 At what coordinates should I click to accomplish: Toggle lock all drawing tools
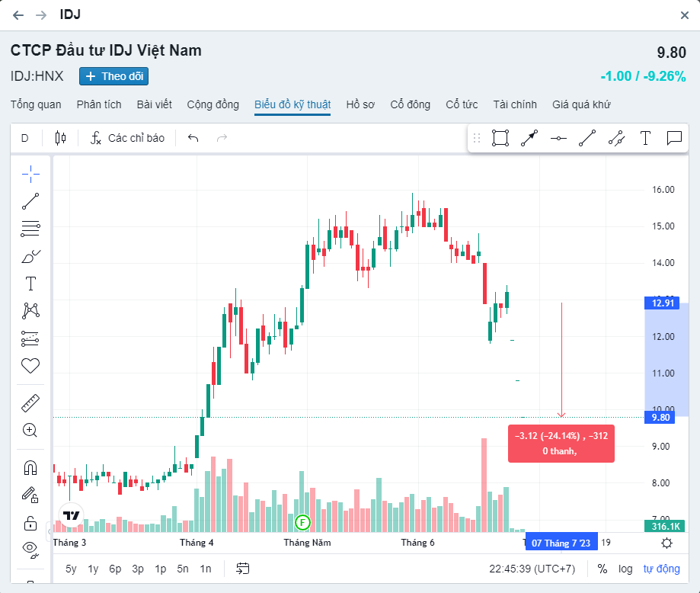tap(30, 523)
